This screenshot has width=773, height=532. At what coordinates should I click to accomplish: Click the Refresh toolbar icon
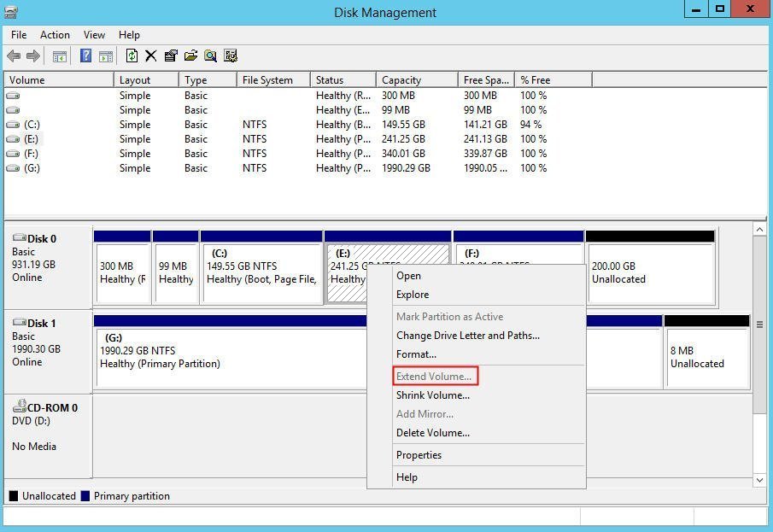(x=132, y=56)
